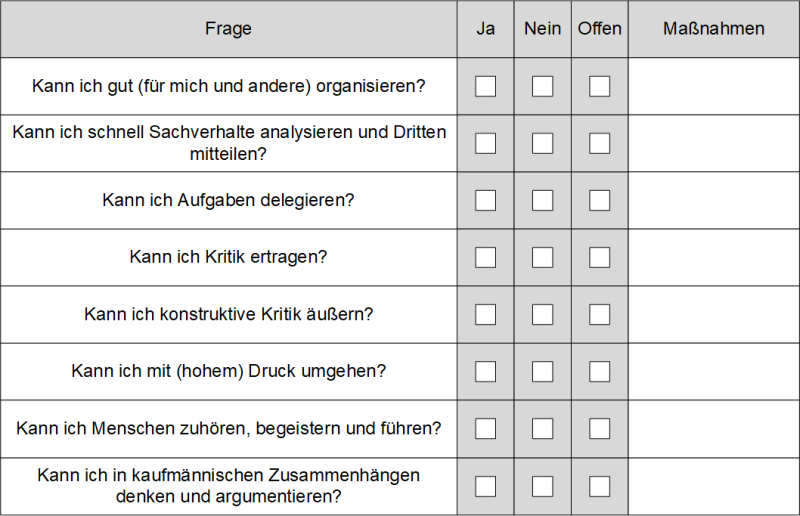Check Nein for 'gut organisieren' question
This screenshot has height=516, width=800.
(x=542, y=86)
